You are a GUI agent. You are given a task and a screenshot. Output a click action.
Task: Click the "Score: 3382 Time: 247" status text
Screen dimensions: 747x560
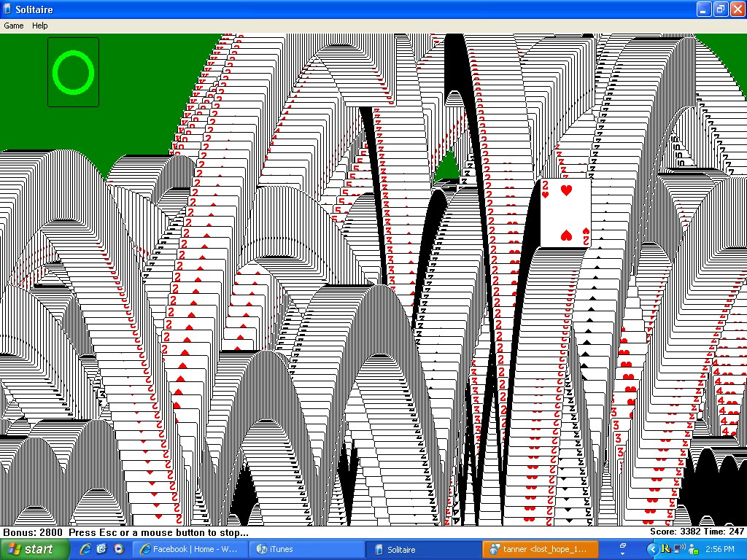click(697, 532)
